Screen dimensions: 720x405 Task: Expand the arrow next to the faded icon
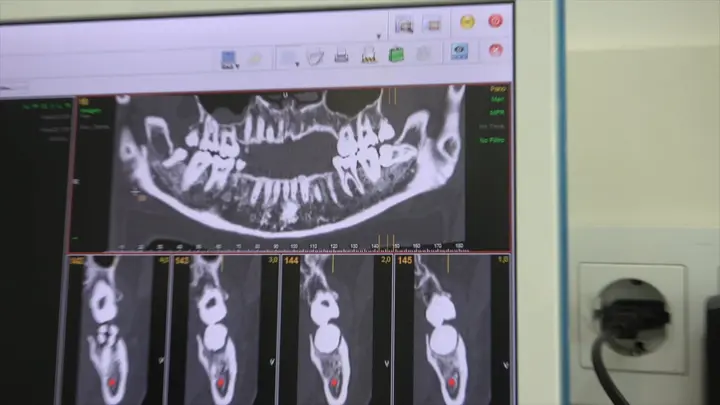297,64
